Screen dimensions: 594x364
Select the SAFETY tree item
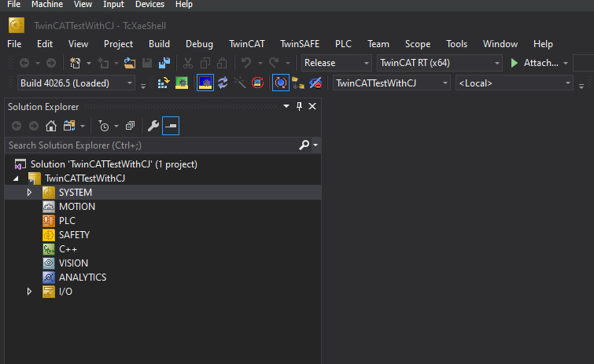(x=74, y=235)
